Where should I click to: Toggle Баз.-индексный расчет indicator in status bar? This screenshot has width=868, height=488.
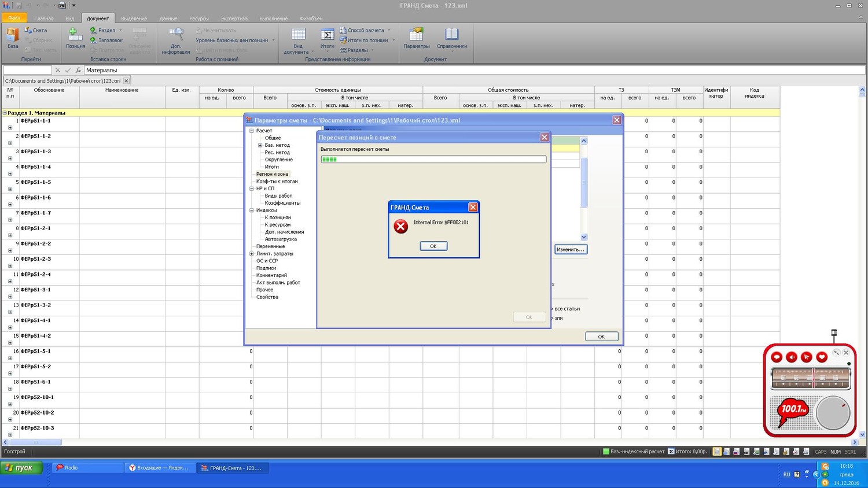[633, 452]
